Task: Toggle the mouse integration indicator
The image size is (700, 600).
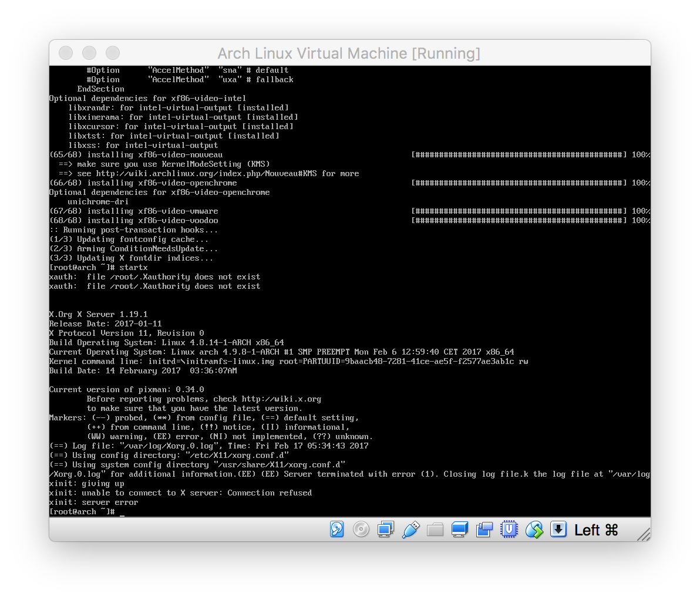Action: (x=534, y=530)
